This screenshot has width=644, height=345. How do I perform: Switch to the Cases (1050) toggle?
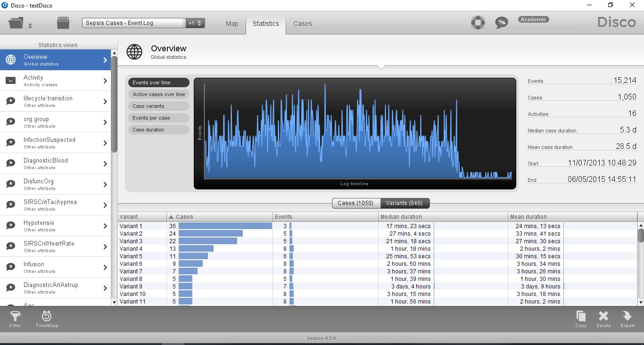[x=355, y=203]
